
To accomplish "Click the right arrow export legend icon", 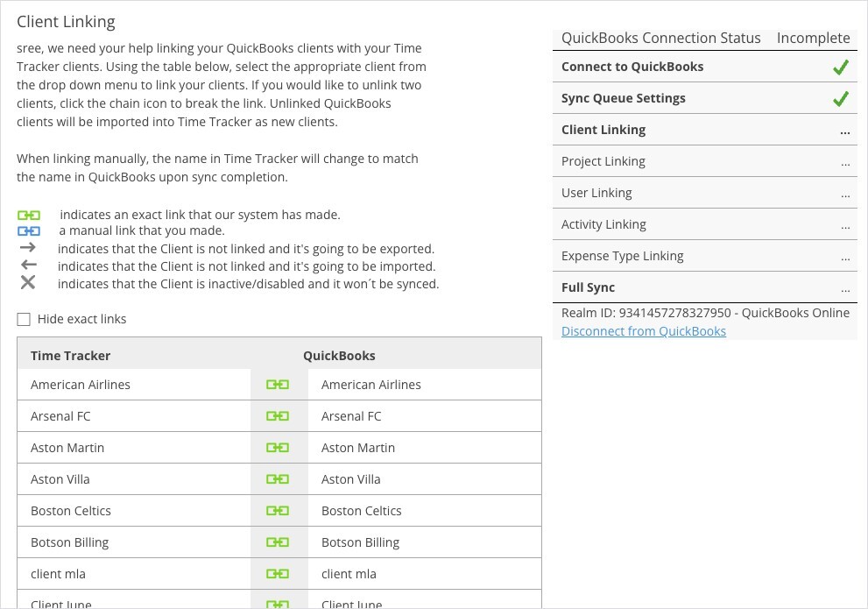I will pos(28,247).
